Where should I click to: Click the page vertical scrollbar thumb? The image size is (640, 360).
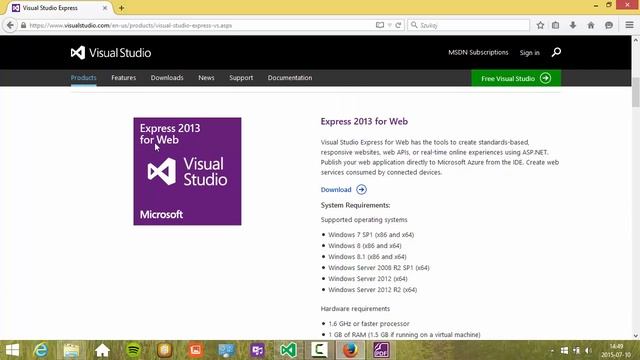pos(636,92)
